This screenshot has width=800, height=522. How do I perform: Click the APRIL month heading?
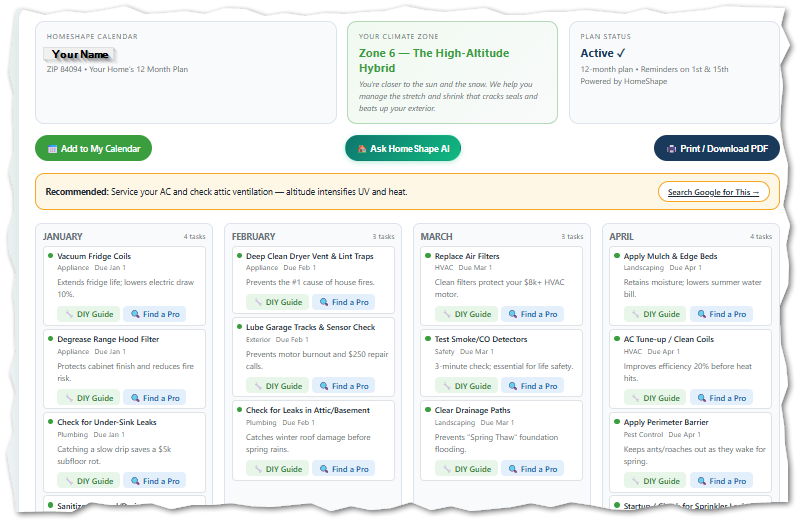click(621, 237)
